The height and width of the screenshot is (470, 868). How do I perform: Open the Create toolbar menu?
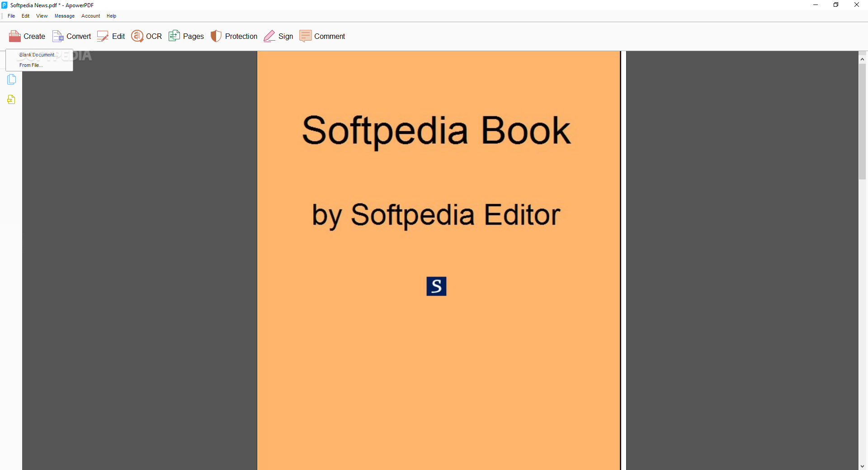click(x=27, y=36)
